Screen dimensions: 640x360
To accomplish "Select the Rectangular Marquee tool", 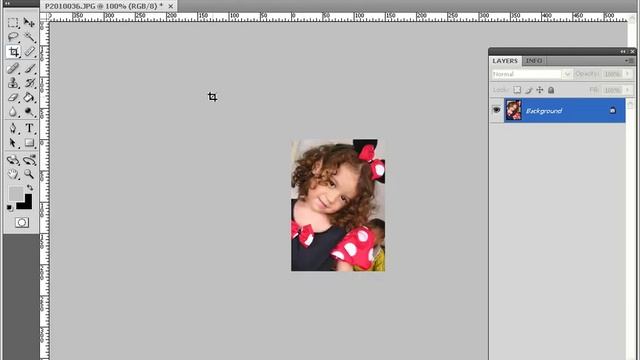I will [13, 23].
